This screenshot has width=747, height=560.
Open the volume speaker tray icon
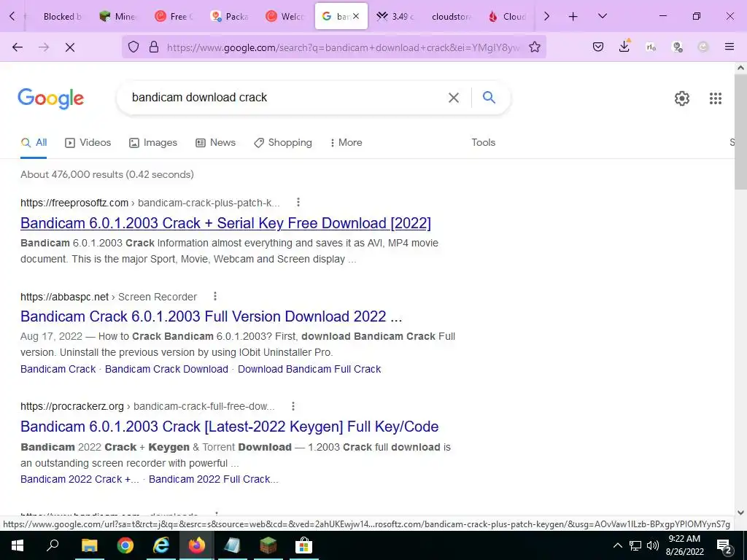[653, 545]
